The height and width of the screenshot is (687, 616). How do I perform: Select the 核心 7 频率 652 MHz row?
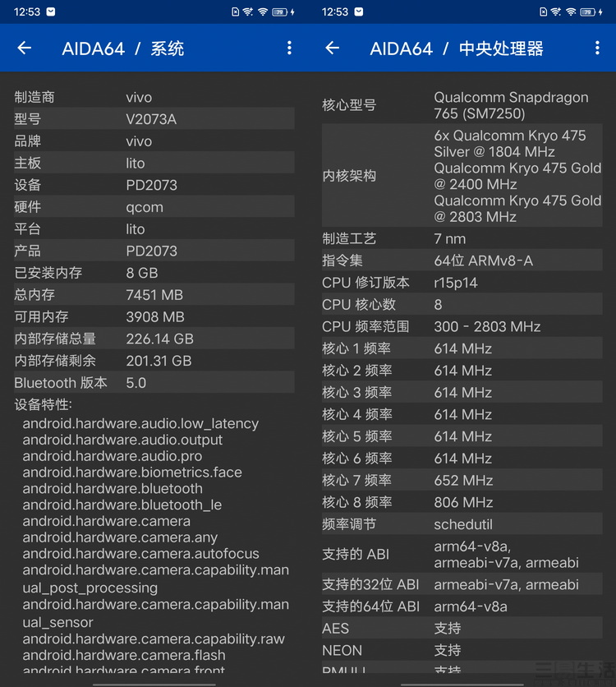(x=462, y=480)
